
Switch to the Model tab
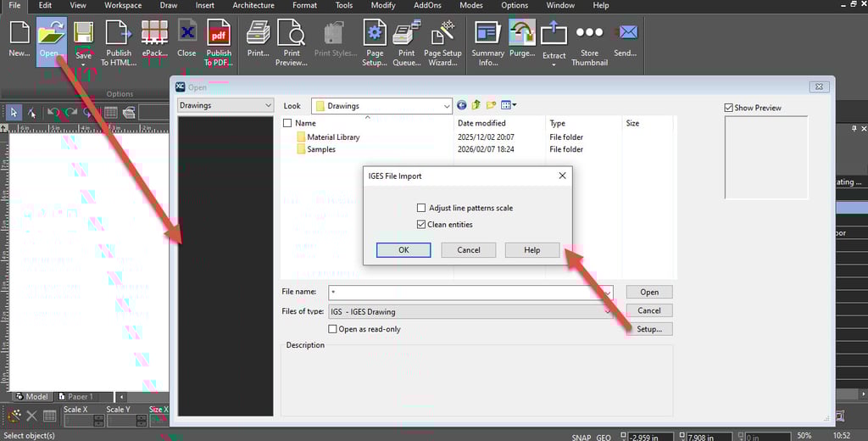[32, 397]
